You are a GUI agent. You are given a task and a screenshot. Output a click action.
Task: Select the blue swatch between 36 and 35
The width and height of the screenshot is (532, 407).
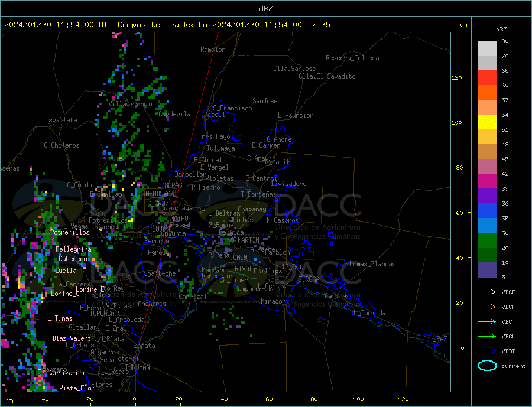coord(487,211)
